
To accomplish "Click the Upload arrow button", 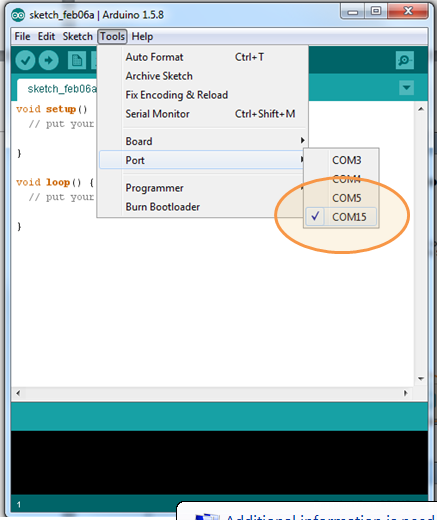I will pyautogui.click(x=49, y=60).
